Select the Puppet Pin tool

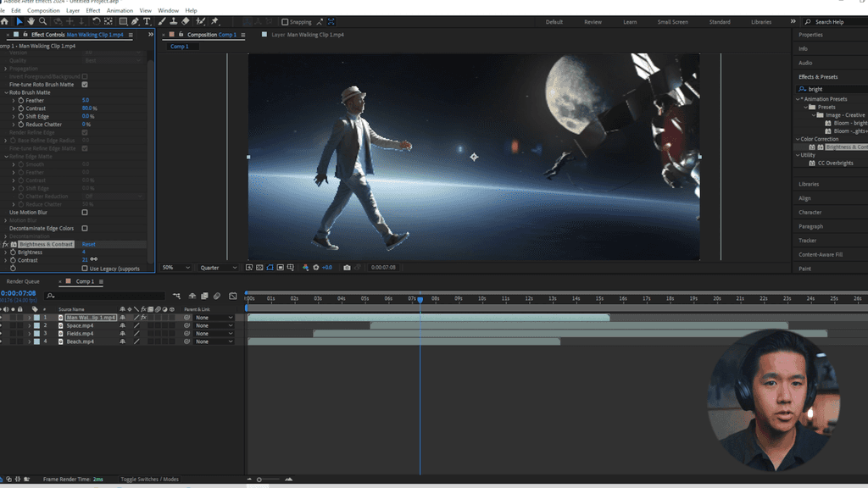pyautogui.click(x=215, y=21)
